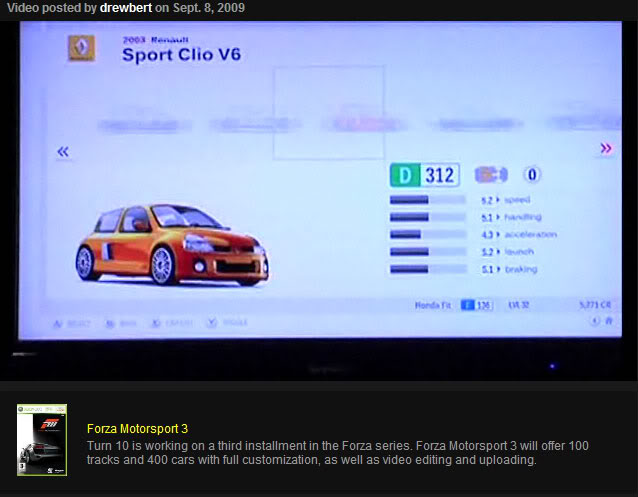Click the empty square frame at top center
Viewport: 638px width, 497px height.
(x=328, y=112)
